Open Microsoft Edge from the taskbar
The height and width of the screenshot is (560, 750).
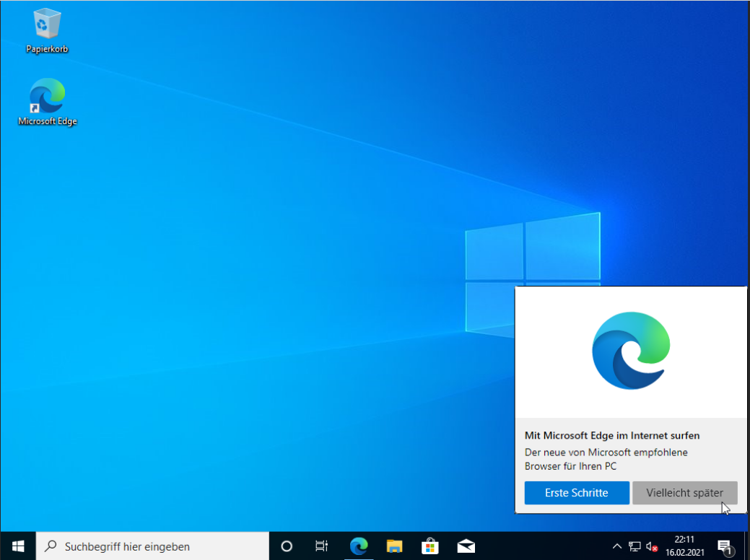tap(359, 546)
